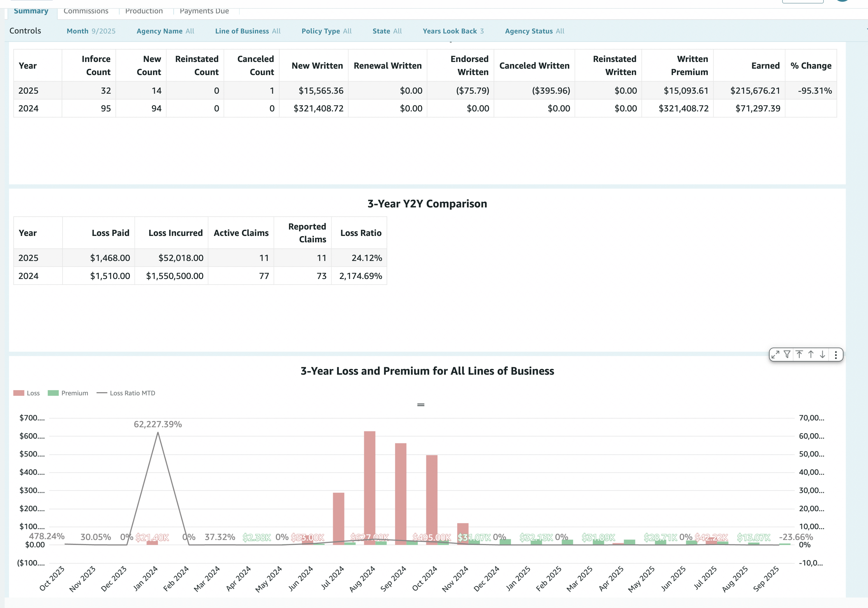This screenshot has width=868, height=608.
Task: Open the Month 9/2025 control
Action: click(91, 31)
